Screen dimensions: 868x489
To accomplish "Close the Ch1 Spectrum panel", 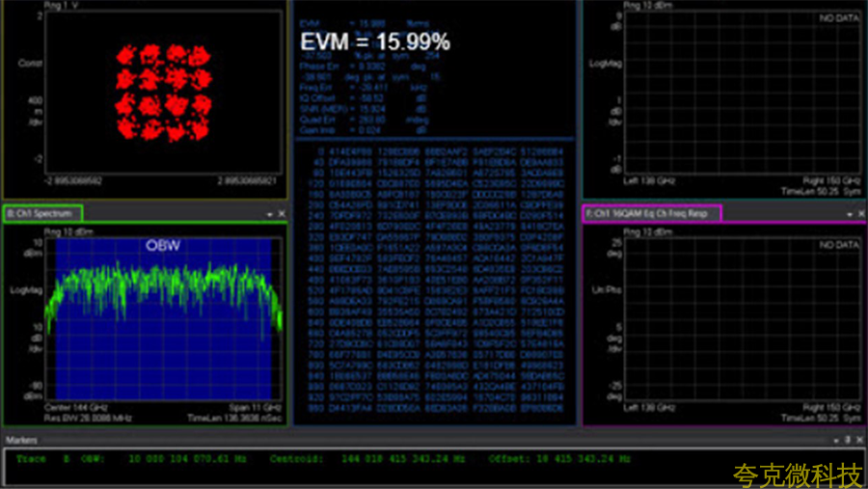I will (282, 213).
